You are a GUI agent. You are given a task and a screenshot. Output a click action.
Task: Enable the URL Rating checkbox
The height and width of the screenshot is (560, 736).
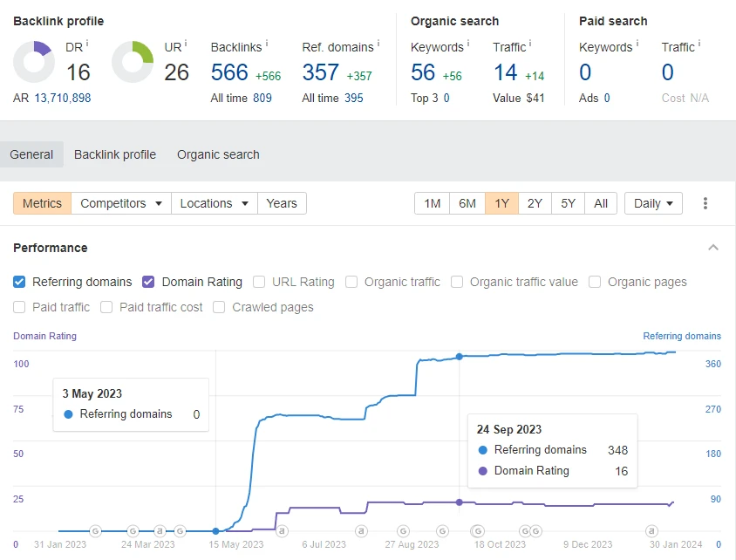[x=259, y=282]
